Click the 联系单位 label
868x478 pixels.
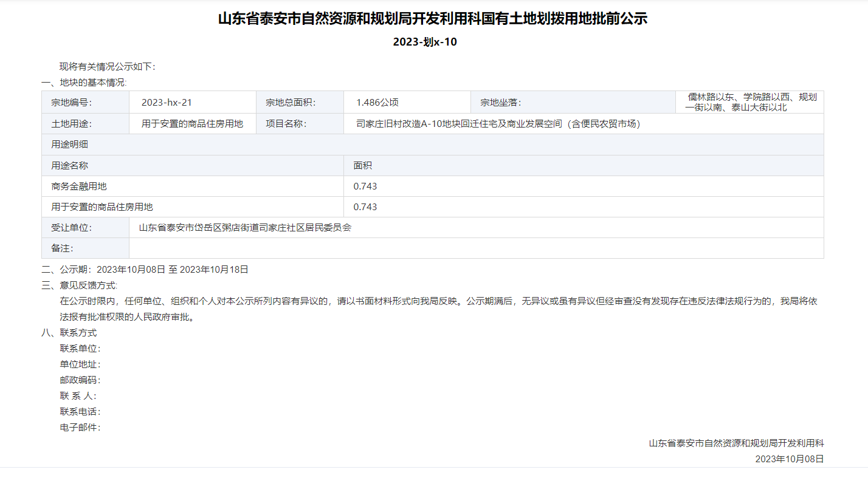[80, 349]
